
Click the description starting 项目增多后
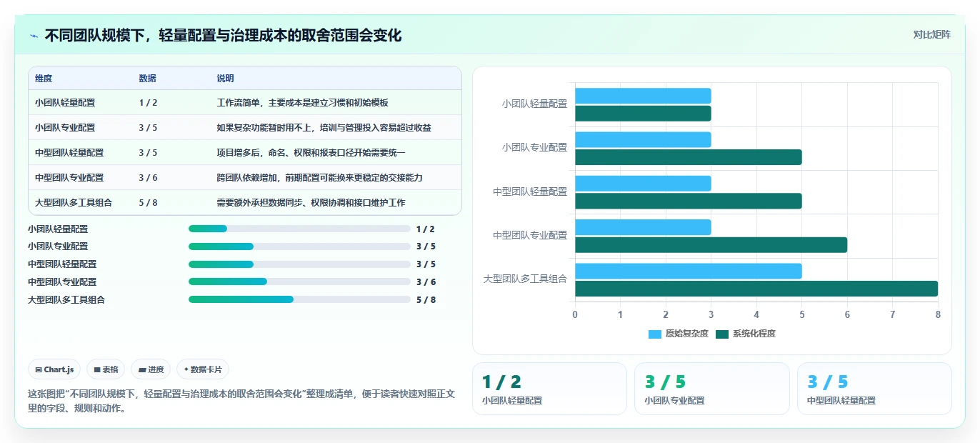[x=311, y=153]
